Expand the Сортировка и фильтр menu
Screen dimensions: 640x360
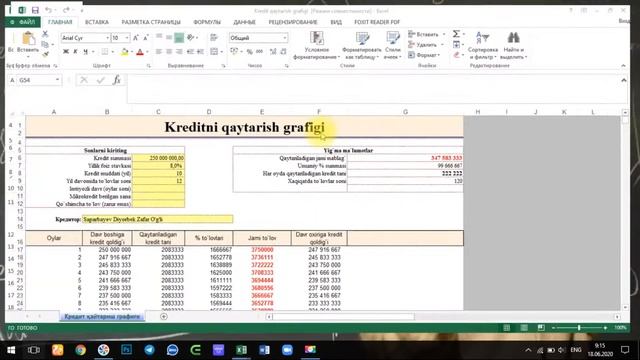tap(482, 45)
